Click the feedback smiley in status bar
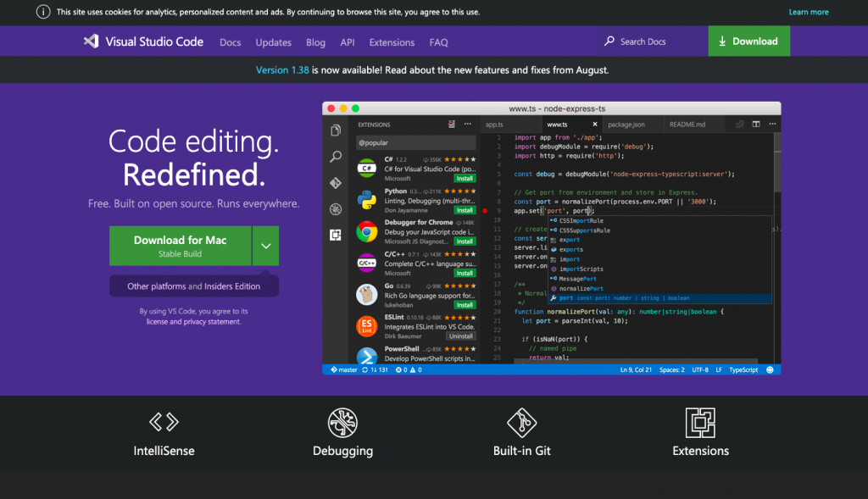 [x=770, y=369]
